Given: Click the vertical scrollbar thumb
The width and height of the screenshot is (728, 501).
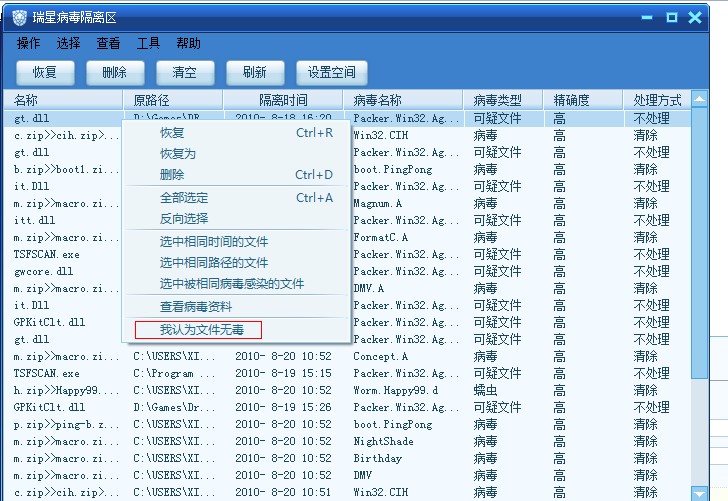Looking at the screenshot, I should click(699, 243).
